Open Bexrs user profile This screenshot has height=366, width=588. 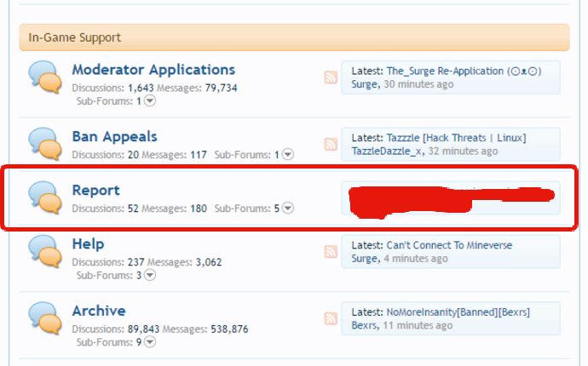point(364,325)
